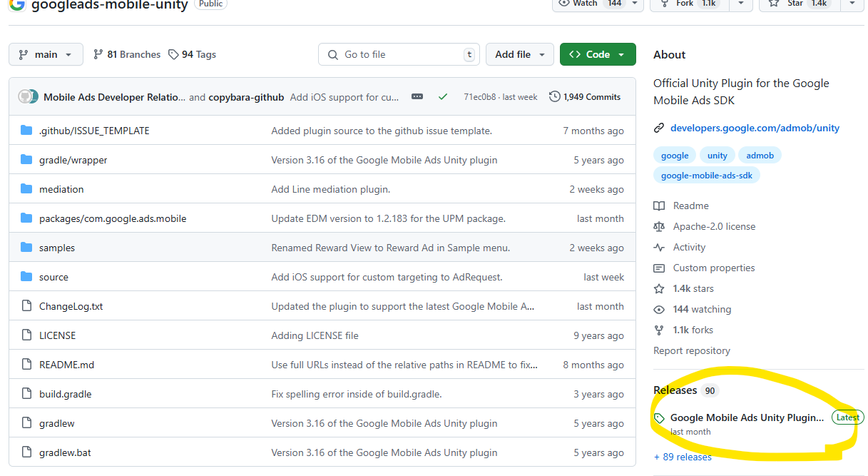The image size is (868, 476).
Task: Open the Apache-2.0 license link
Action: (714, 226)
